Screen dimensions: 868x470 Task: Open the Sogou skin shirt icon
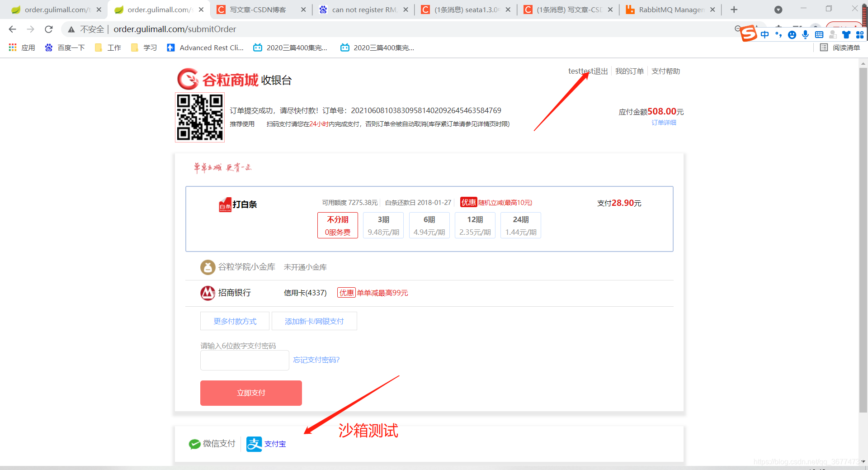(846, 35)
